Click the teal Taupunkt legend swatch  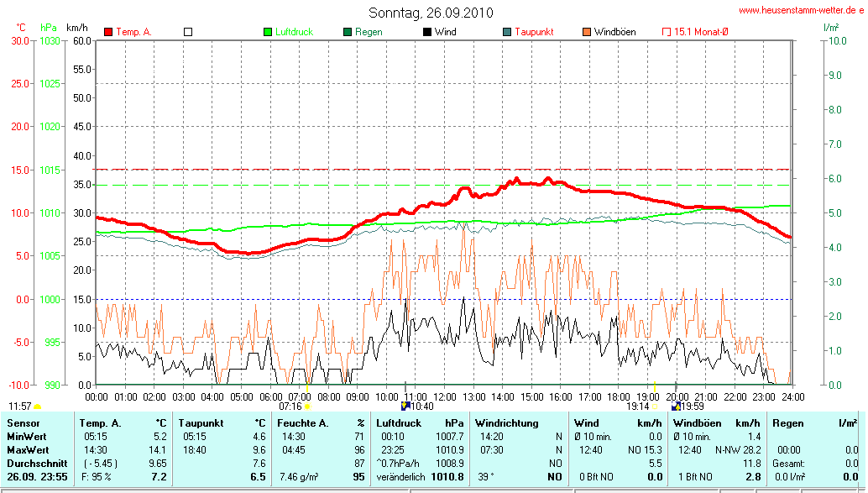point(507,32)
